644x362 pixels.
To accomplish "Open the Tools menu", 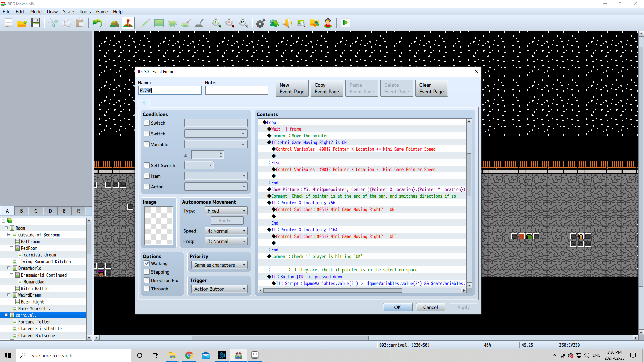I will point(85,12).
